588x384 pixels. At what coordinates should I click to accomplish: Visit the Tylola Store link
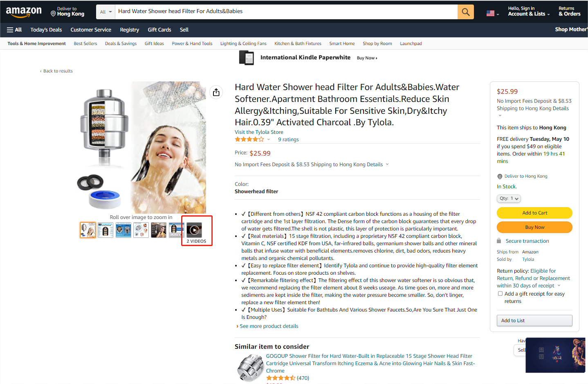(x=259, y=132)
